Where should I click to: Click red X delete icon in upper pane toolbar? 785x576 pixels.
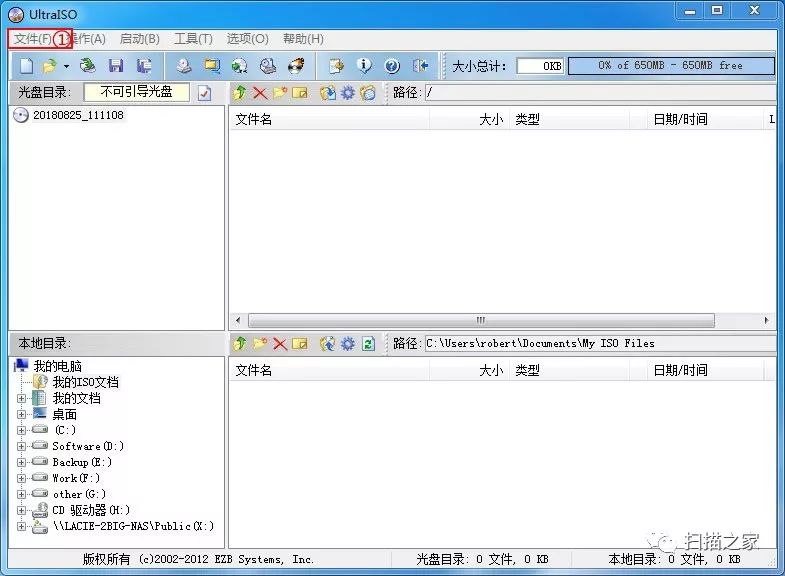pos(260,93)
